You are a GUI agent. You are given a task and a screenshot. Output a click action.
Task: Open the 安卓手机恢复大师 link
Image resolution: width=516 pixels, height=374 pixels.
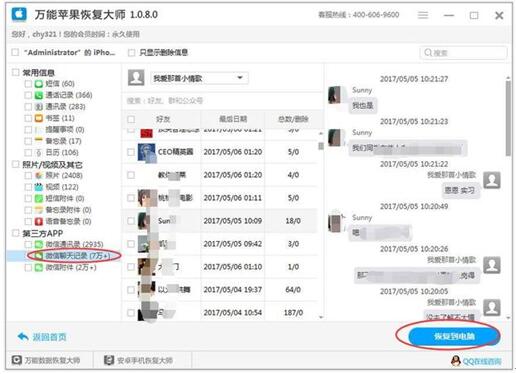pyautogui.click(x=145, y=360)
